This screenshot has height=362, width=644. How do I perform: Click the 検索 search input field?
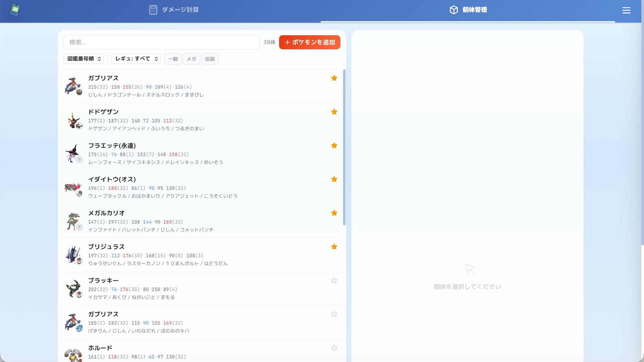coord(162,42)
